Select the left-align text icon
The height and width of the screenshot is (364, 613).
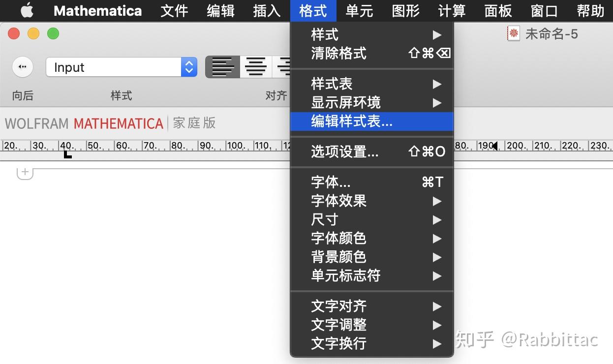[x=222, y=67]
